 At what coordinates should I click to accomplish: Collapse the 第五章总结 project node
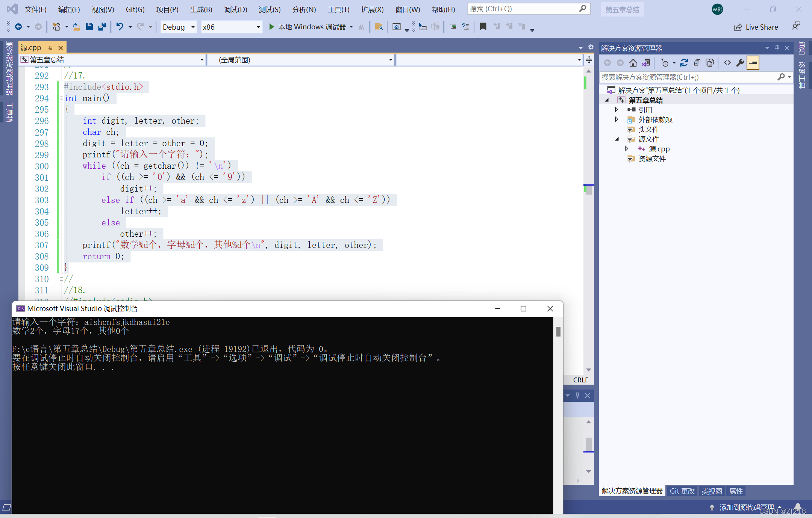tap(607, 100)
